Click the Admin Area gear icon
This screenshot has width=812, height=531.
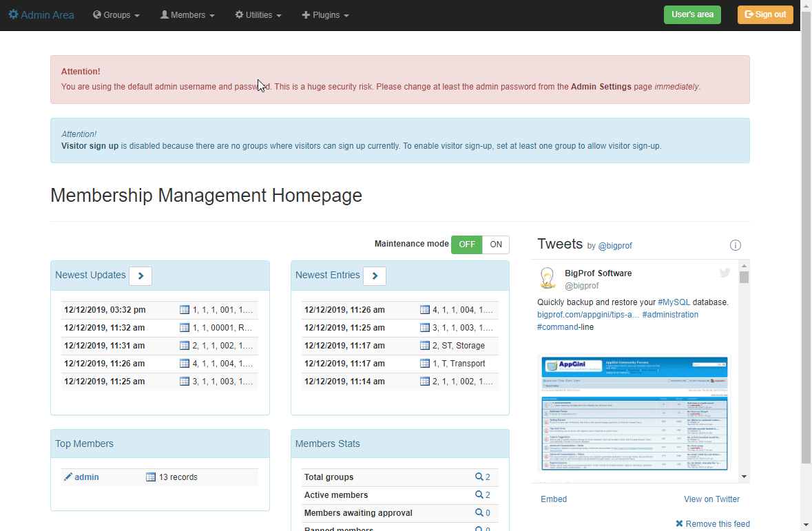[14, 14]
